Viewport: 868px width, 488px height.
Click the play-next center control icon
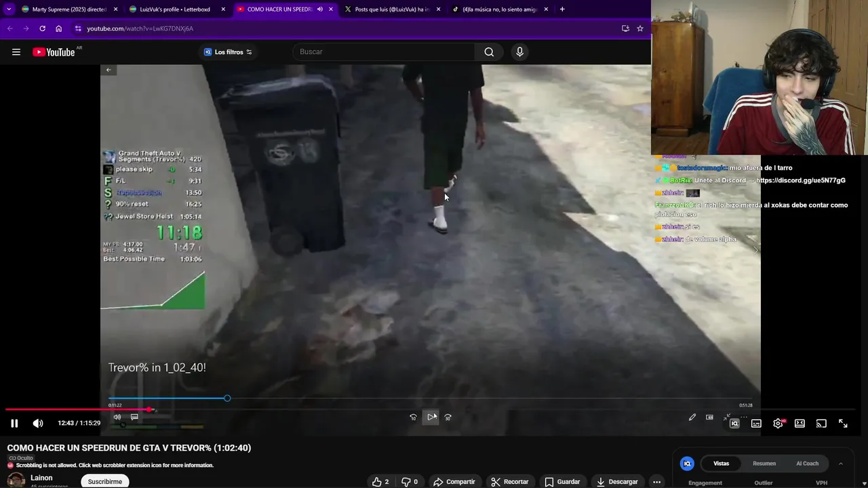pyautogui.click(x=432, y=418)
